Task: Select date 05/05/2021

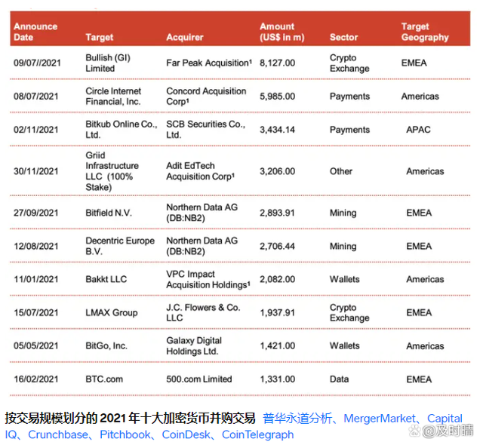Action: point(35,345)
